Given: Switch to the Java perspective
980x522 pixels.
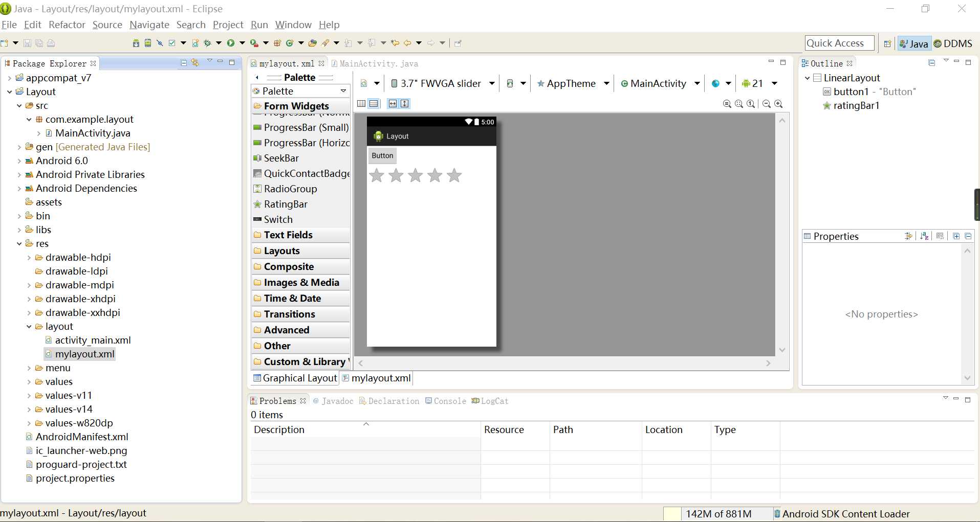Looking at the screenshot, I should 914,43.
